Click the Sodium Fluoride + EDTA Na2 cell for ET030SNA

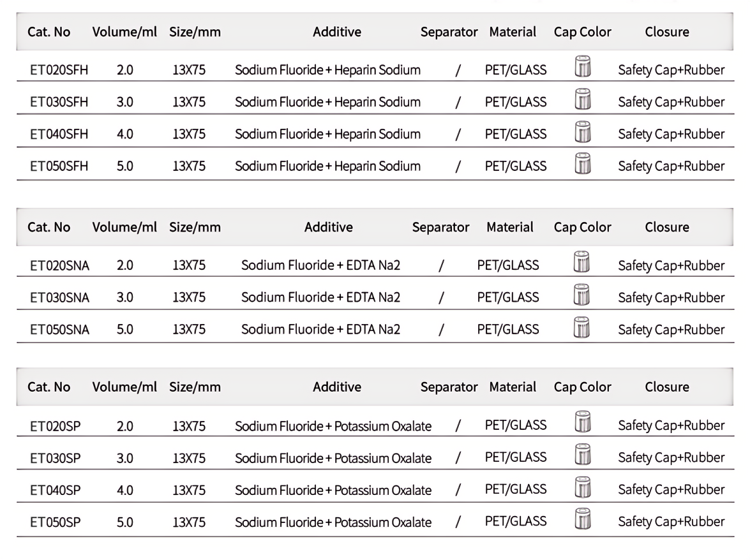(x=320, y=297)
